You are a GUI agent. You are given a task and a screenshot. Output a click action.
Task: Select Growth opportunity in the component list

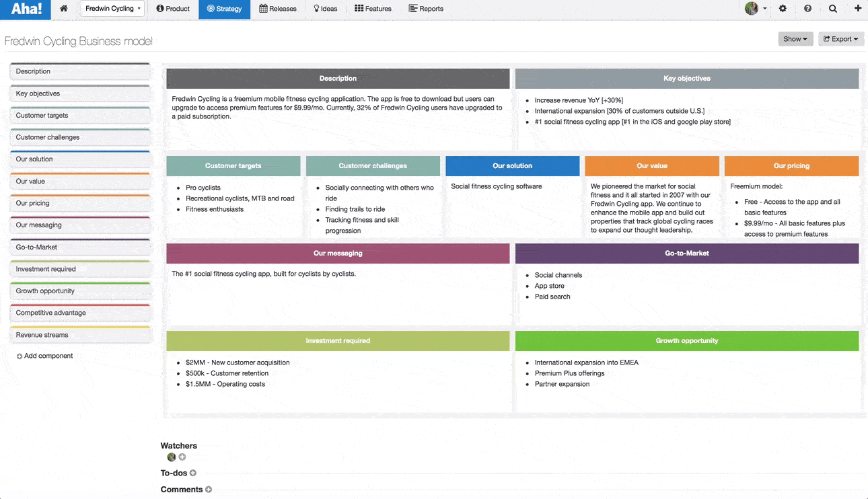80,291
